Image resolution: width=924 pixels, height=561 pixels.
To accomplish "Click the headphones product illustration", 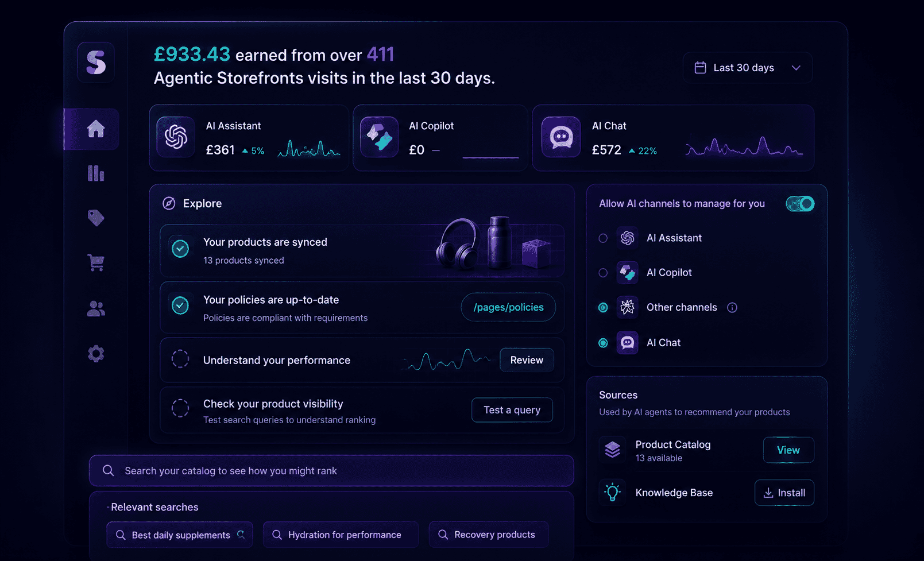I will coord(458,244).
